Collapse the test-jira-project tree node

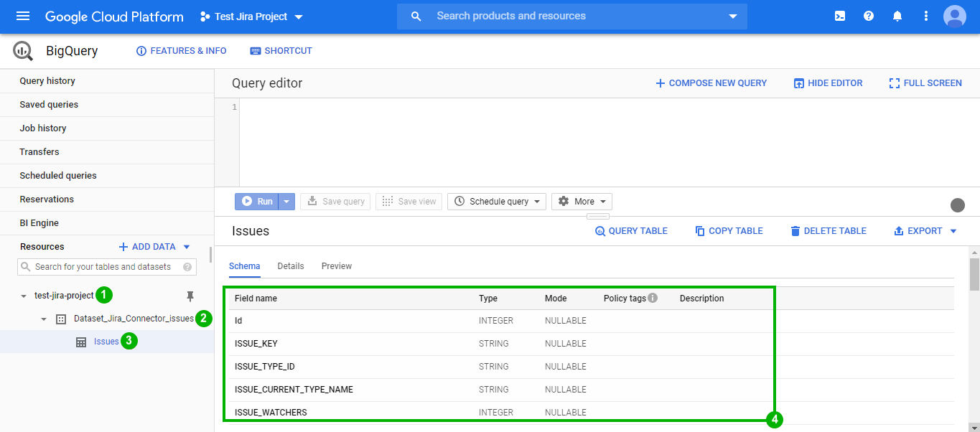[24, 295]
